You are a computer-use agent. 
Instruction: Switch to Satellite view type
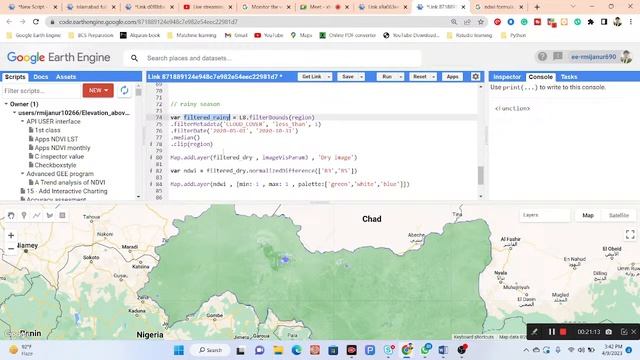tap(619, 215)
